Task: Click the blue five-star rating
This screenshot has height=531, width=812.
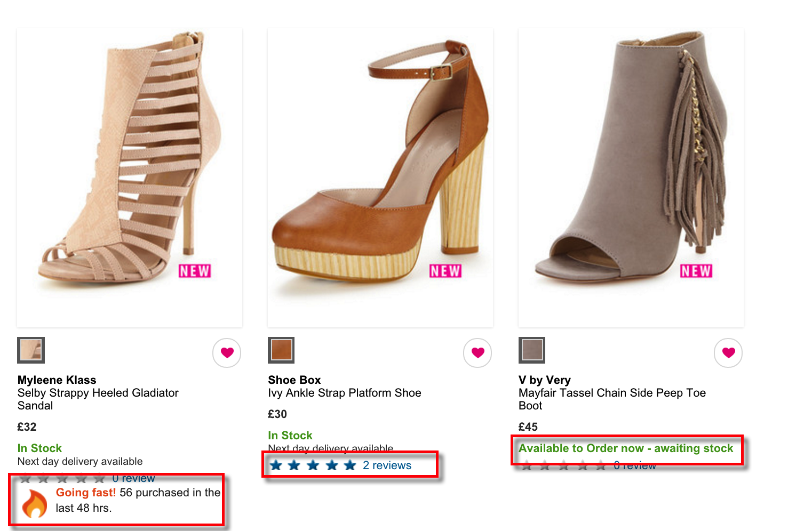Action: 313,465
